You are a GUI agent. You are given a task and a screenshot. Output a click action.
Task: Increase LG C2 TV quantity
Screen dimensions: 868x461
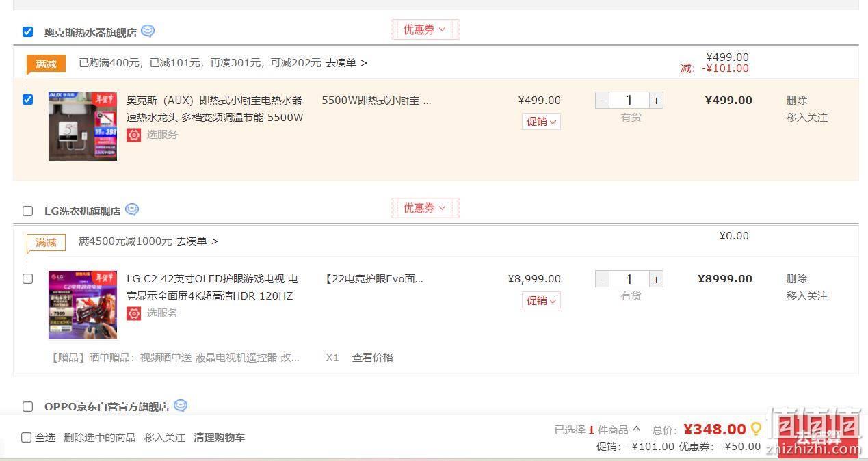[656, 279]
